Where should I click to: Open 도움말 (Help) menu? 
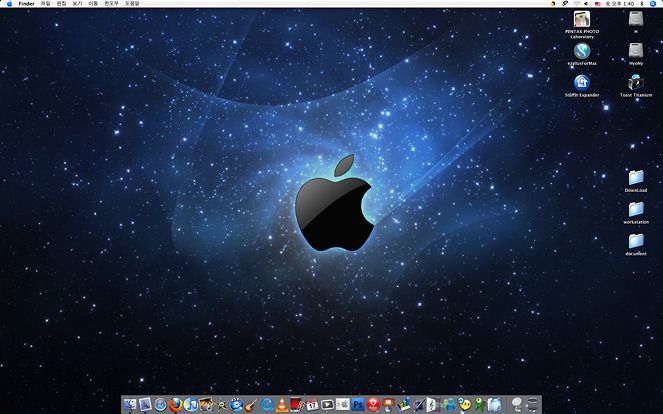coord(132,3)
